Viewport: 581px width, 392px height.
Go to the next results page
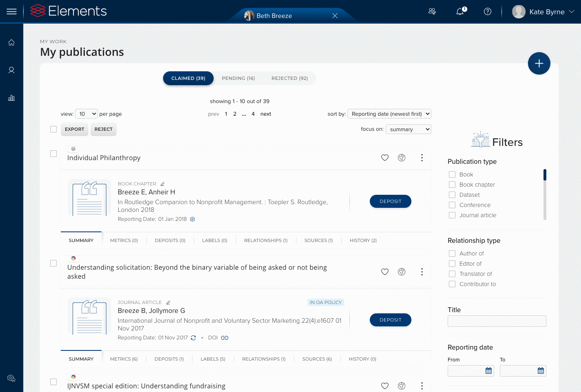coord(265,114)
